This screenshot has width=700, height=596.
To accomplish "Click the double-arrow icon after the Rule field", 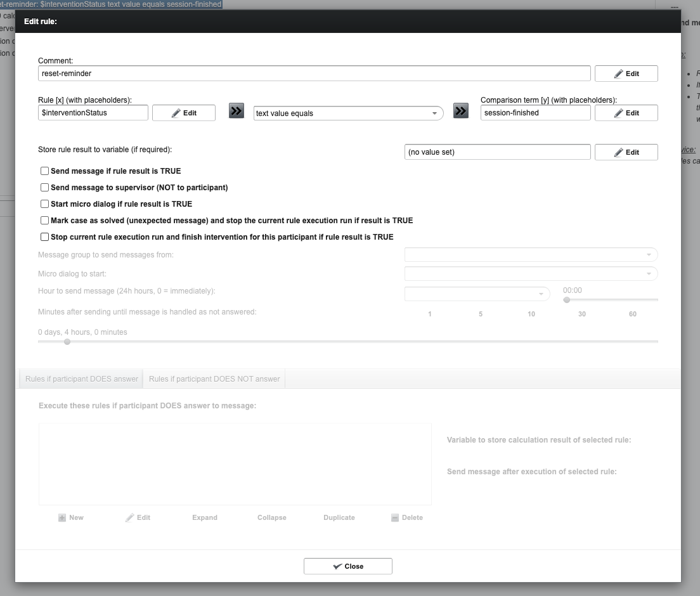I will (x=236, y=112).
